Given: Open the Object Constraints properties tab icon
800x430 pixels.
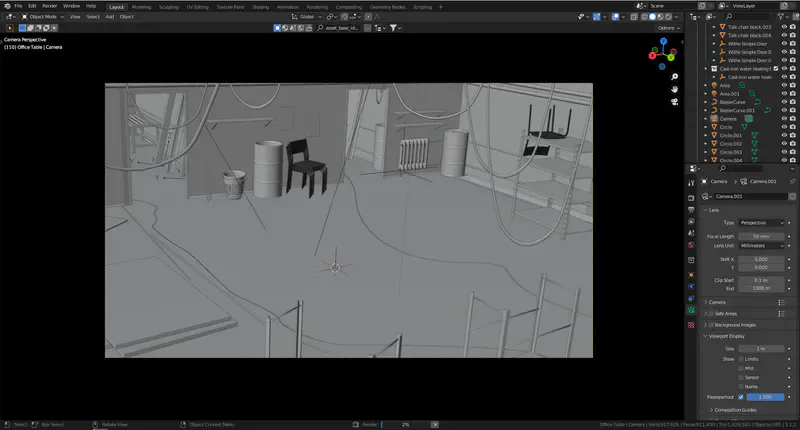Looking at the screenshot, I should pos(691,298).
